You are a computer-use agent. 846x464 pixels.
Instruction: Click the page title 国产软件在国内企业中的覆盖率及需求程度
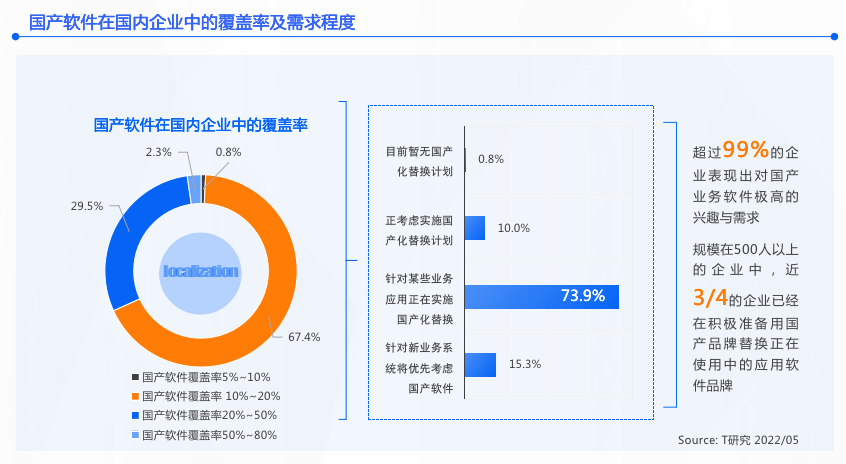(192, 23)
